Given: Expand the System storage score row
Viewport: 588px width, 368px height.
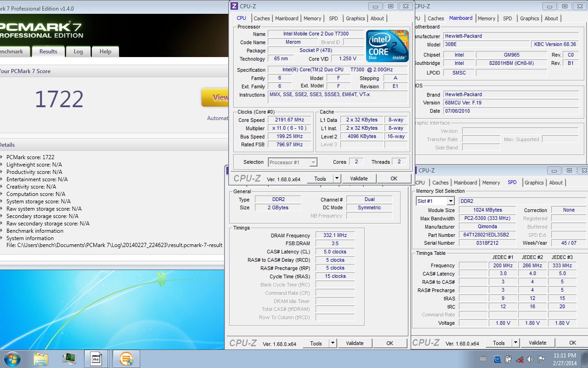Looking at the screenshot, I should pyautogui.click(x=1, y=201).
